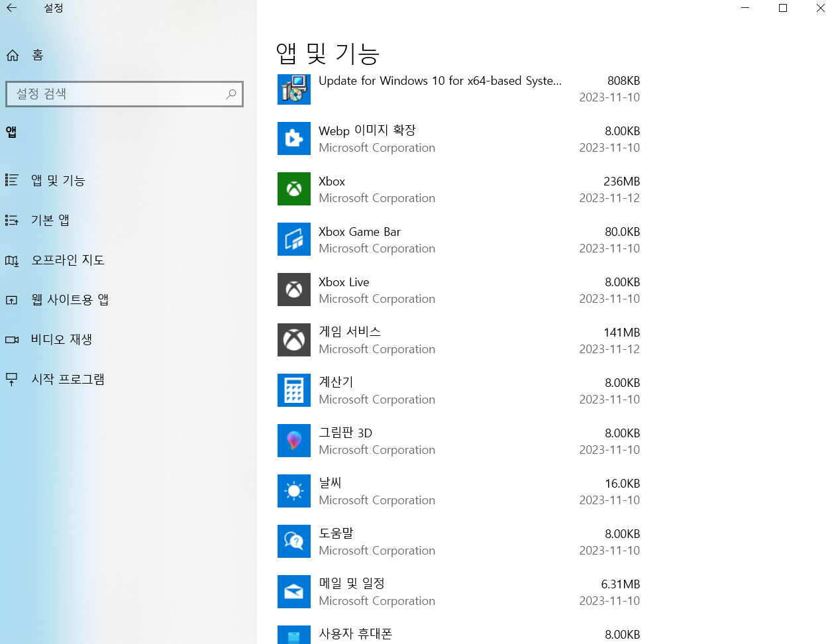Click the video icon beside 비디오 재생
826x644 pixels.
(x=12, y=339)
